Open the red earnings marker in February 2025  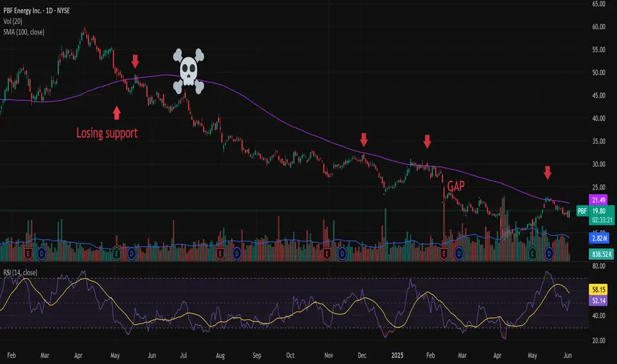click(x=444, y=254)
